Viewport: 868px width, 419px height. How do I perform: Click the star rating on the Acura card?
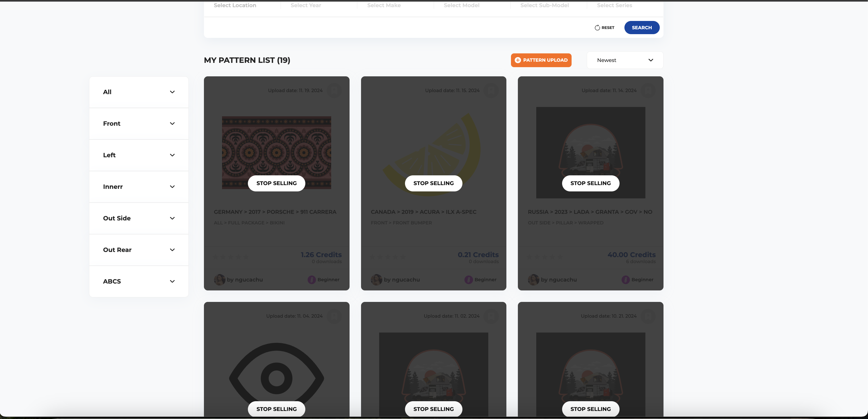coord(388,257)
